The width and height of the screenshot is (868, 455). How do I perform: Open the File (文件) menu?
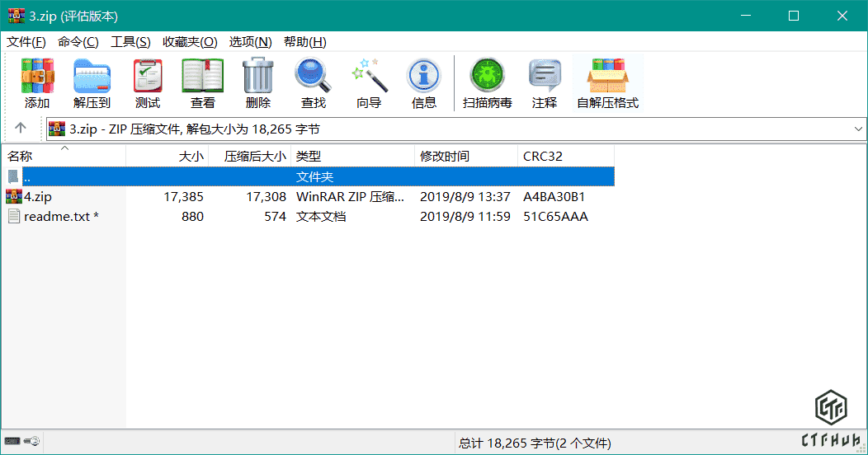(x=26, y=42)
